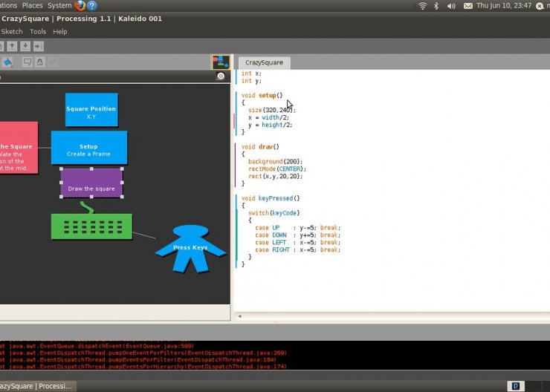Select the green keyboard shaped node
This screenshot has height=392, width=550.
coord(91,226)
